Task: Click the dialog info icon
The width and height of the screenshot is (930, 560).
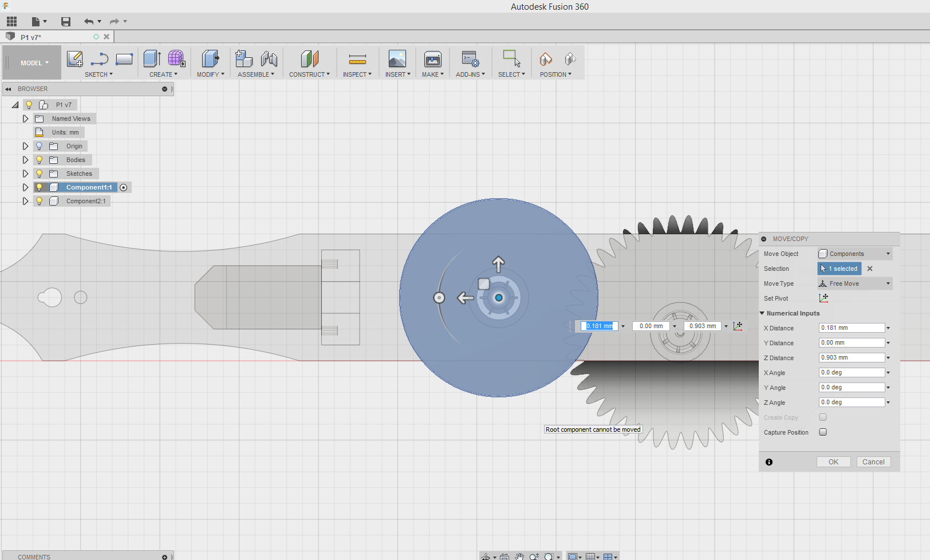Action: pyautogui.click(x=769, y=462)
